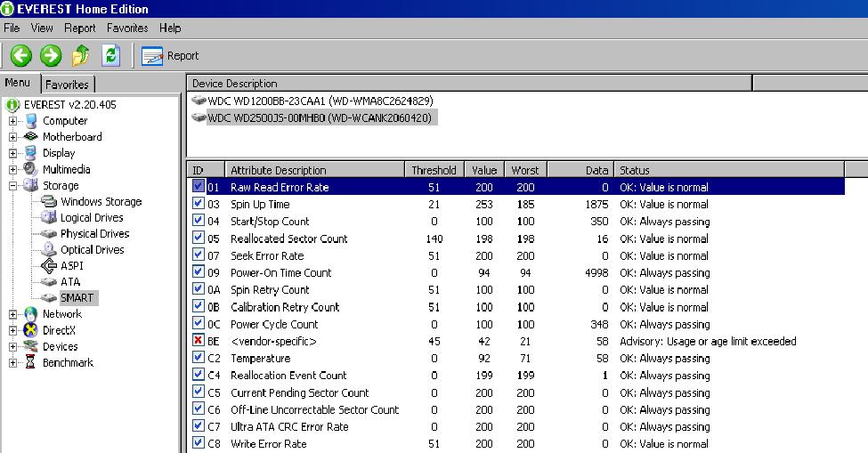Toggle the red X vendor-specific BE checkbox

(x=199, y=340)
